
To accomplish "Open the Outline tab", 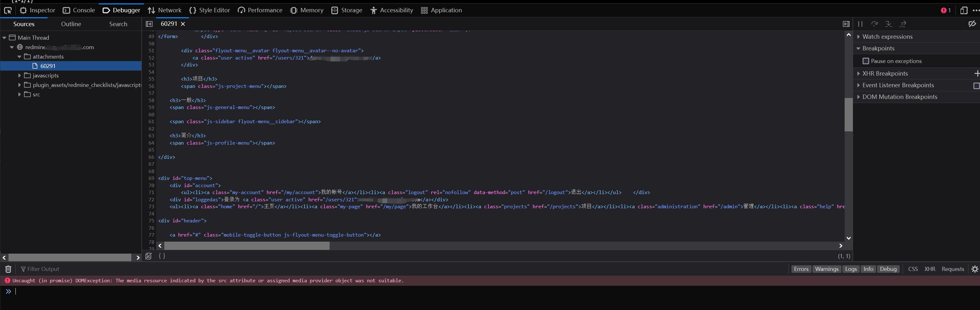I will pyautogui.click(x=71, y=24).
